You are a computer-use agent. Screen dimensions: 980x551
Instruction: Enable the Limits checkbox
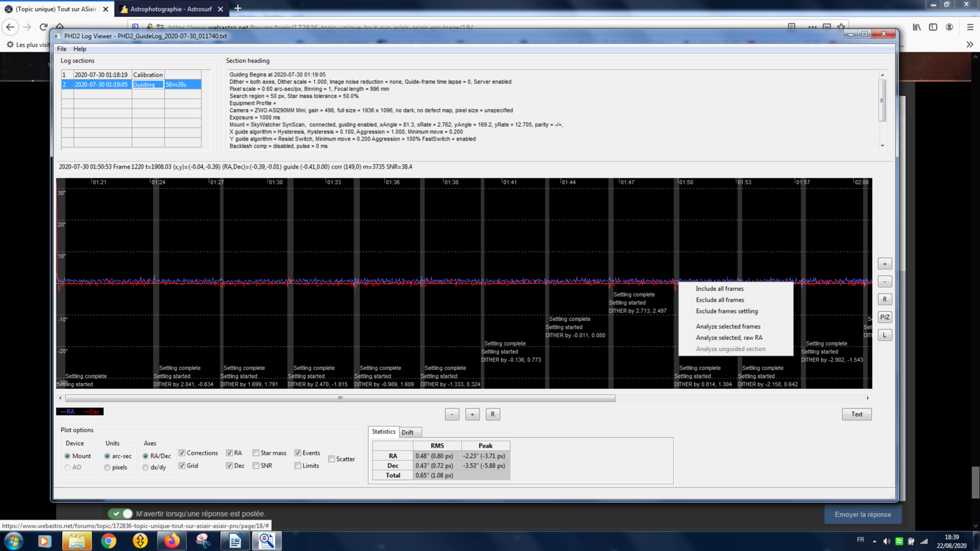click(298, 466)
